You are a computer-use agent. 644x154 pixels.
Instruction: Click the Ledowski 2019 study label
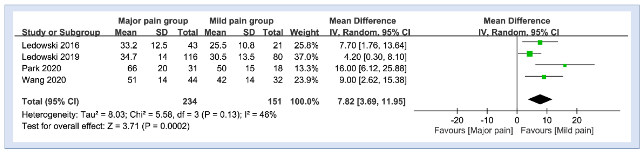(x=51, y=57)
